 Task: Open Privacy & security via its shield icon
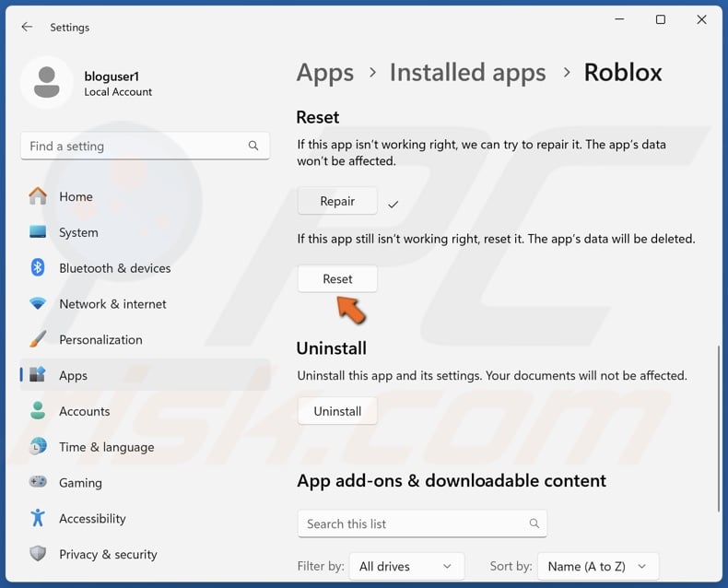pos(38,554)
